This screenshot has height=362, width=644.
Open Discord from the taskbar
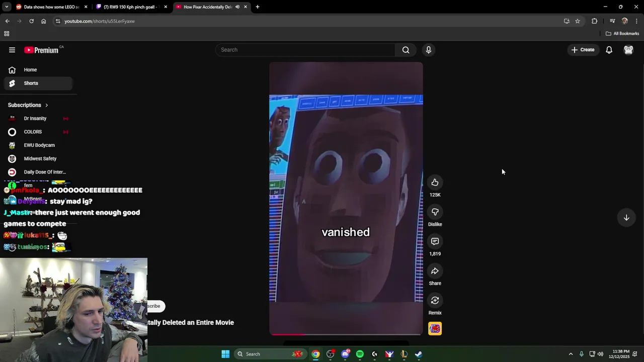click(345, 354)
